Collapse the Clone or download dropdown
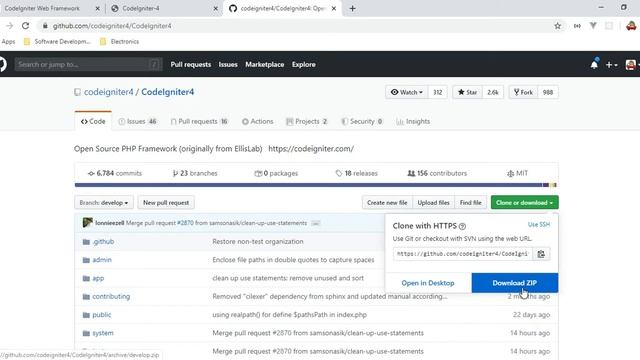Image resolution: width=640 pixels, height=360 pixels. [524, 202]
